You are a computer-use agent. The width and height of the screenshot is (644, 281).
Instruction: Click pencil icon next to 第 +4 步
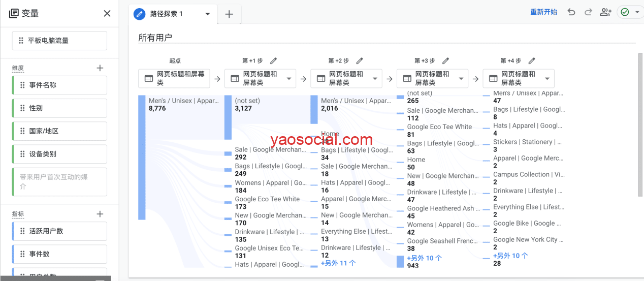532,61
